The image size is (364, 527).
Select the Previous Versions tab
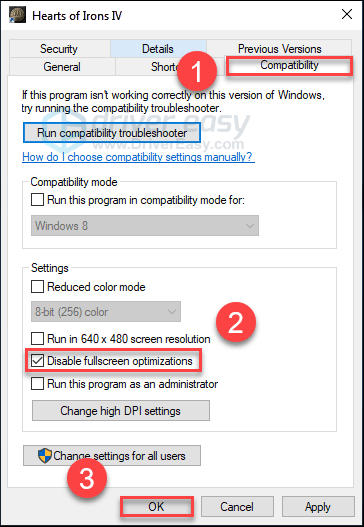(x=279, y=49)
